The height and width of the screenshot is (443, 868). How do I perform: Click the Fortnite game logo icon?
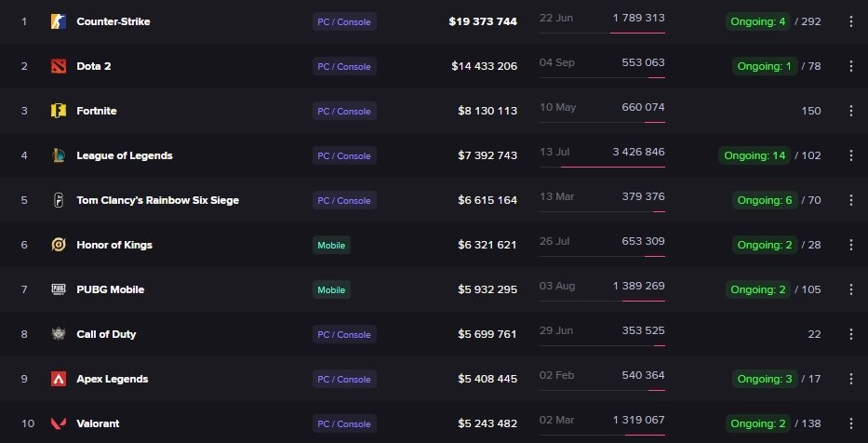(59, 111)
